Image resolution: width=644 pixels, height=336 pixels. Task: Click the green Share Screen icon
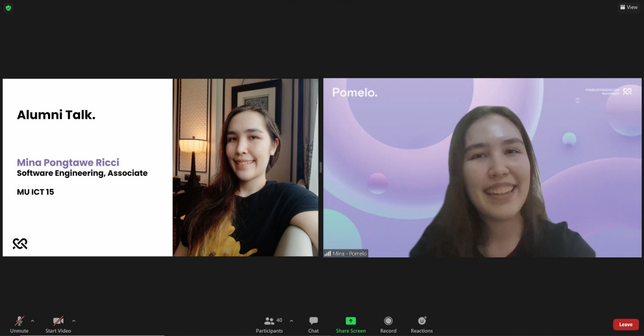(x=351, y=321)
